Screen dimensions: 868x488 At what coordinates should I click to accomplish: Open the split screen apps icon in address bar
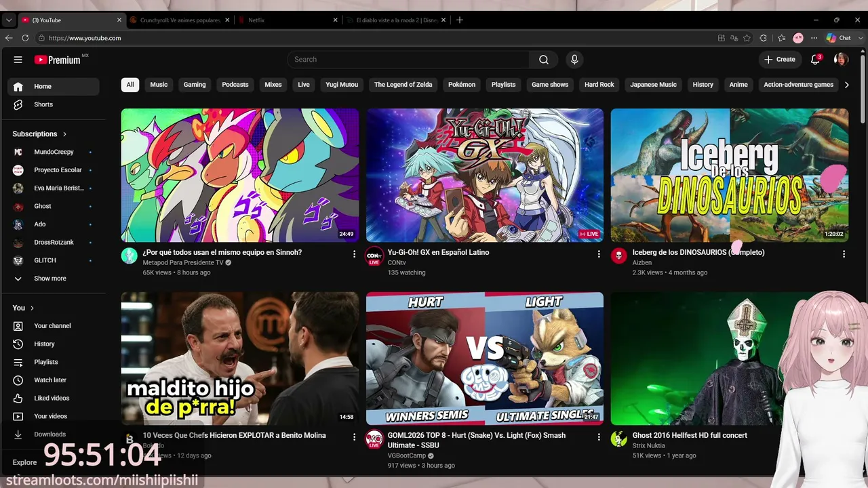721,38
